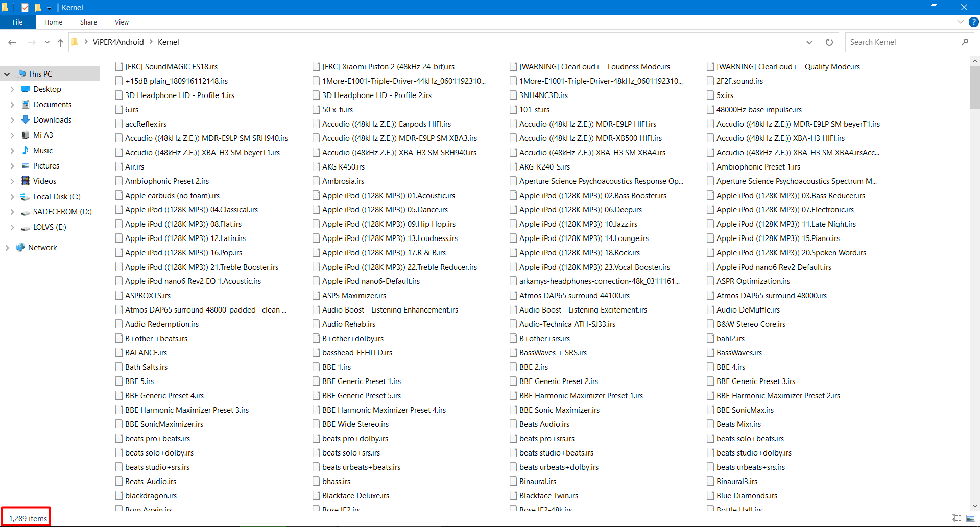Click the New Folder quick access icon
This screenshot has height=527, width=980.
[x=37, y=7]
